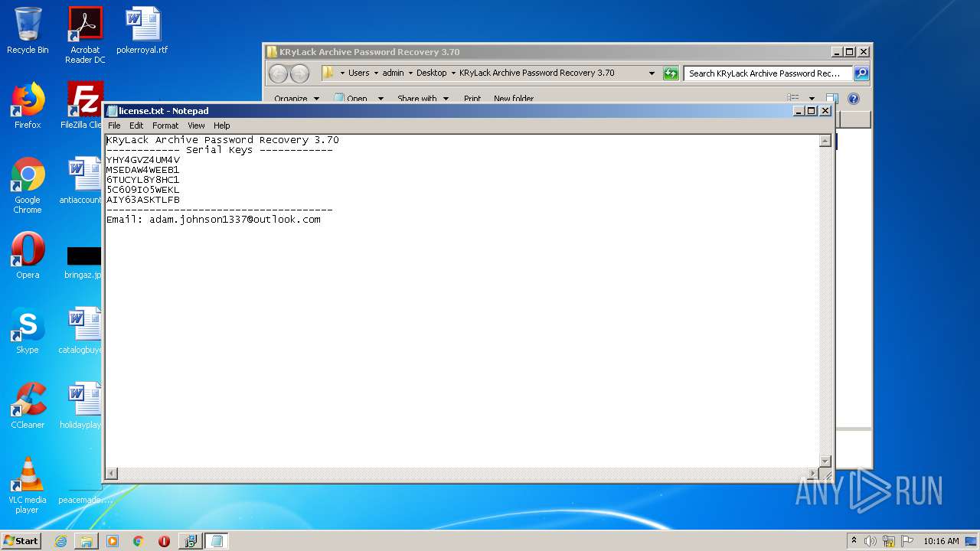Click the serial key 6TUCYL8Y8HC1 line

(143, 180)
